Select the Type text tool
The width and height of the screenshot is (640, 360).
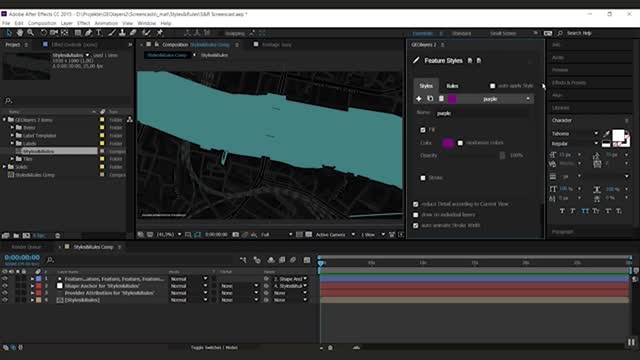click(x=99, y=33)
